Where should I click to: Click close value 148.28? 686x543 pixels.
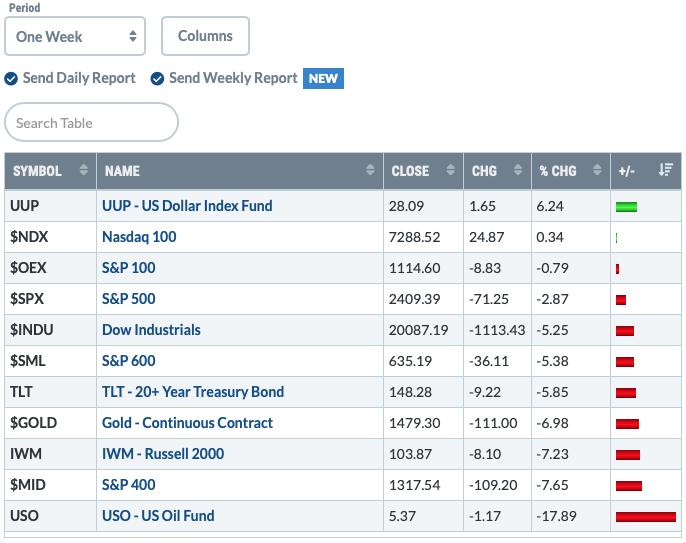(x=410, y=392)
